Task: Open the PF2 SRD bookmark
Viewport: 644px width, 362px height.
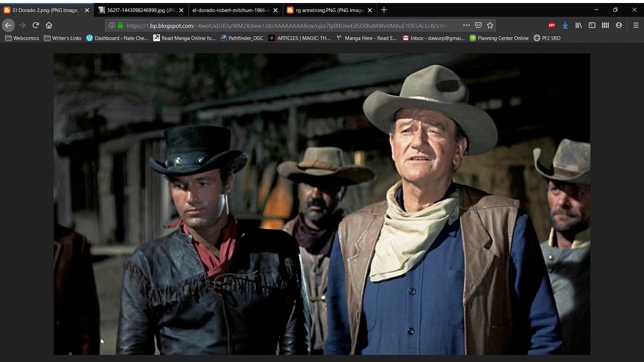Action: [x=547, y=38]
